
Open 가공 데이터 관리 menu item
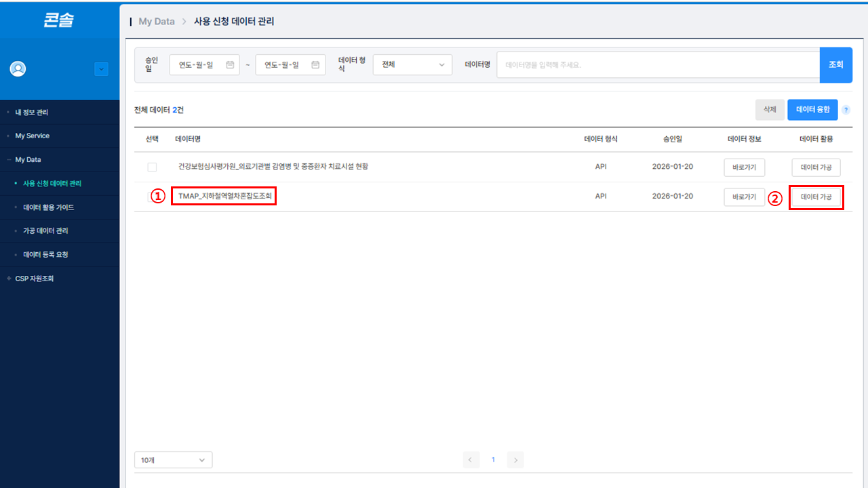pyautogui.click(x=45, y=231)
